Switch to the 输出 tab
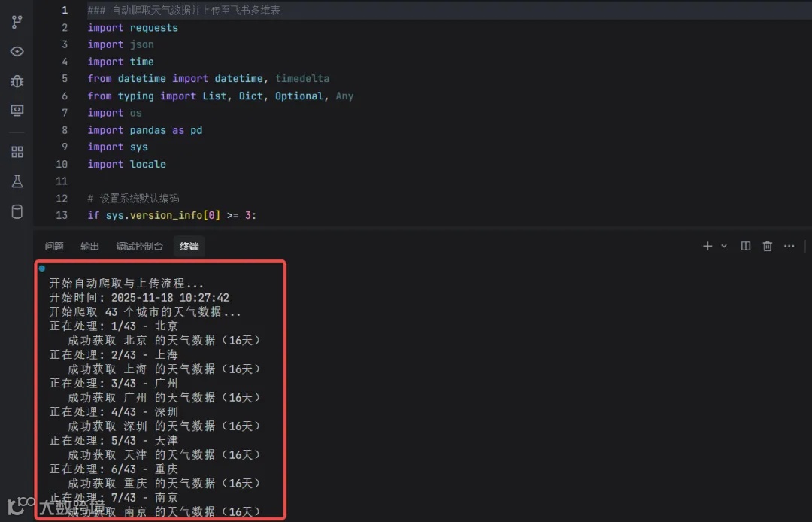Screen dimensions: 812x522 pyautogui.click(x=89, y=247)
